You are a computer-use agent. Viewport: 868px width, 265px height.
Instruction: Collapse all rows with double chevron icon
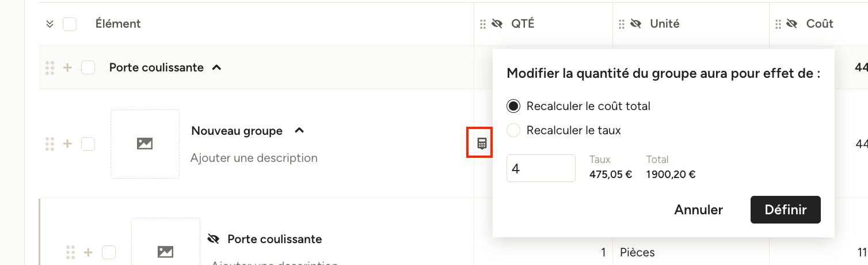[50, 24]
